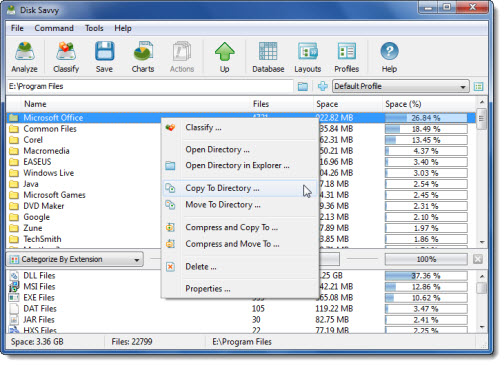Close the categories pane with X icon
The image size is (504, 365).
coord(478,259)
